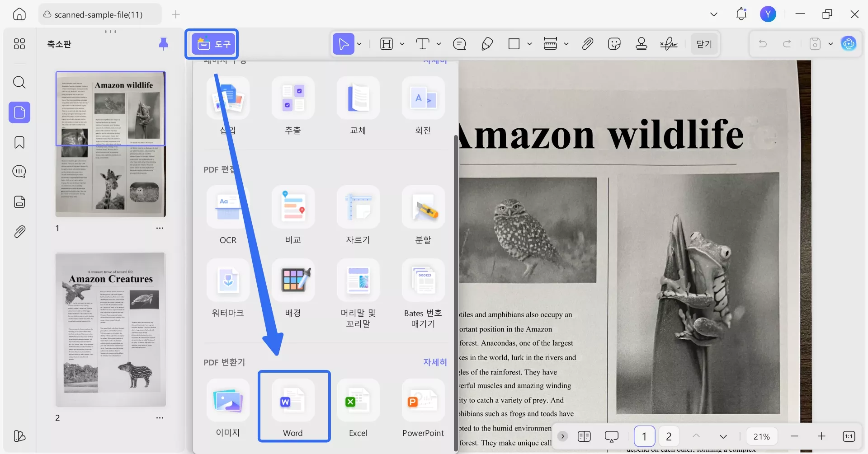Select the pencil drawing tool
This screenshot has height=454, width=868.
point(487,44)
